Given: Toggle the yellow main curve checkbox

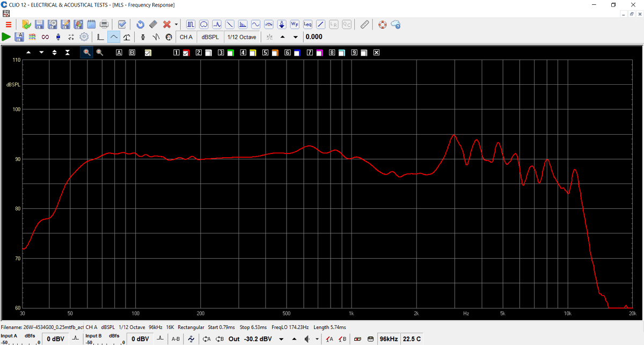Looking at the screenshot, I should [148, 53].
